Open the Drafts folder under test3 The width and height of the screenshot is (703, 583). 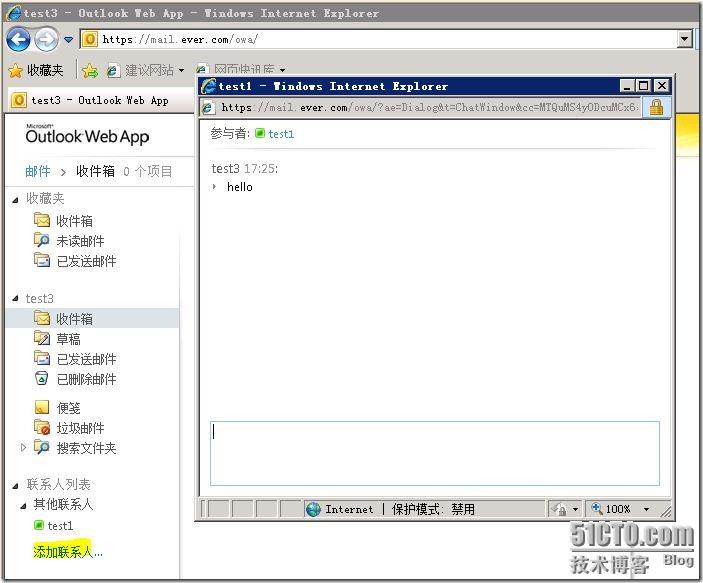click(68, 339)
